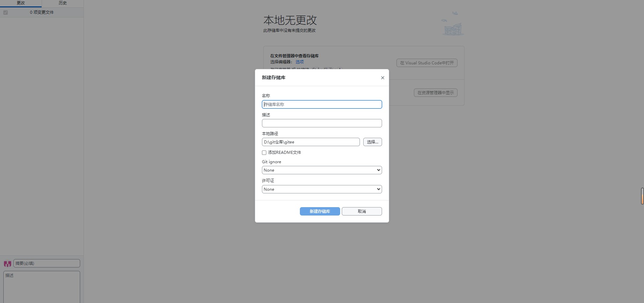Click the 取消 cancel button
The height and width of the screenshot is (303, 644).
[x=361, y=211]
